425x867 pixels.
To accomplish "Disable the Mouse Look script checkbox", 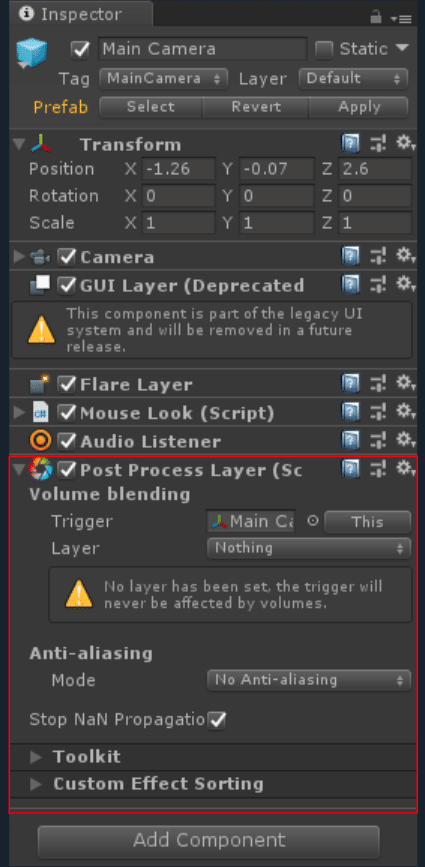I will coord(67,412).
